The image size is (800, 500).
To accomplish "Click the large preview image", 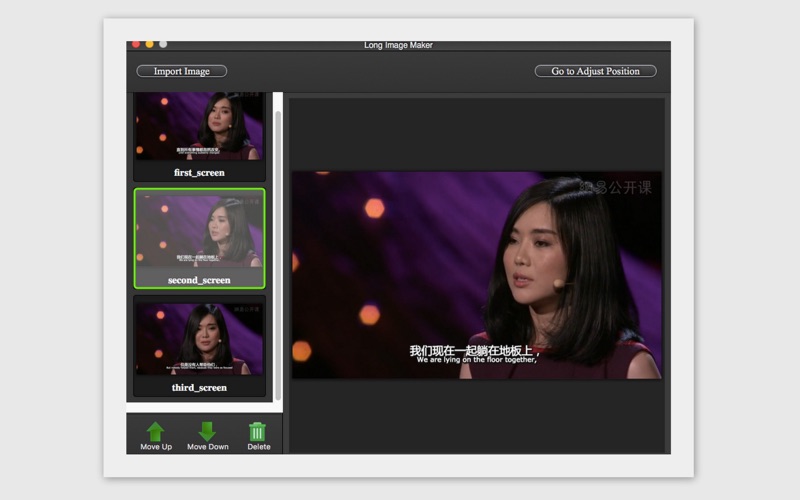I will coord(477,274).
